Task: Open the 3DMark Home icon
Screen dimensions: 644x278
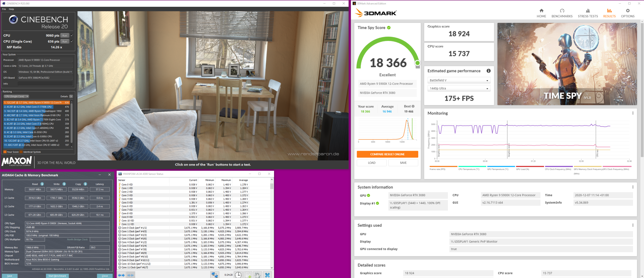Action: [x=541, y=11]
